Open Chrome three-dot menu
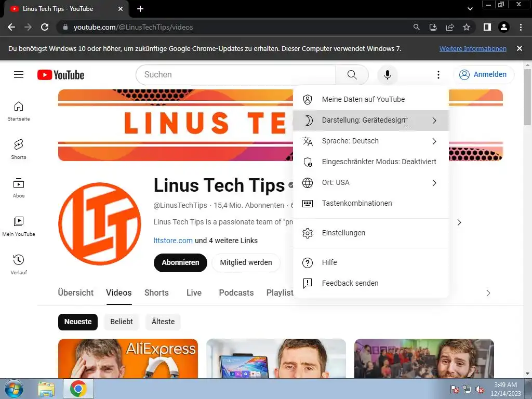The width and height of the screenshot is (532, 399). point(521,27)
